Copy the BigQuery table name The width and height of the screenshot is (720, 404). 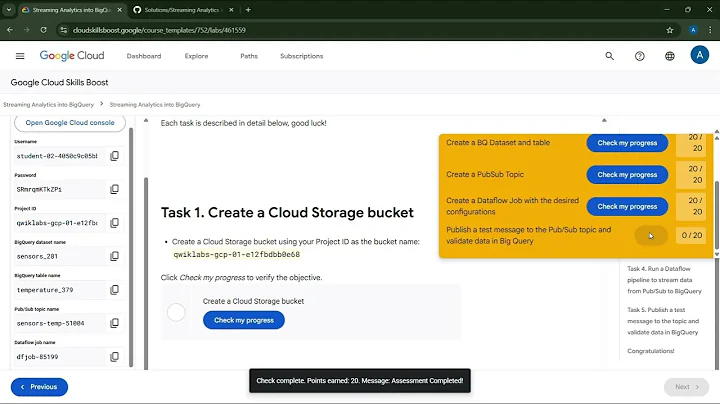114,290
